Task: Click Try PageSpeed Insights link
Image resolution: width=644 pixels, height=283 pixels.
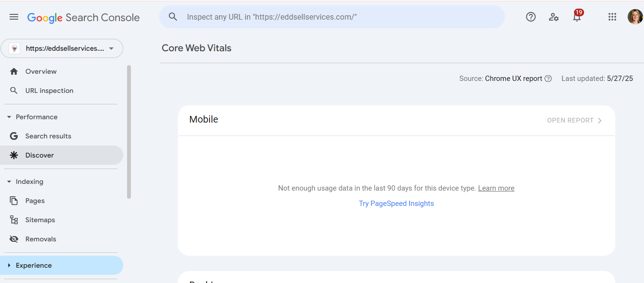Action: (x=397, y=204)
